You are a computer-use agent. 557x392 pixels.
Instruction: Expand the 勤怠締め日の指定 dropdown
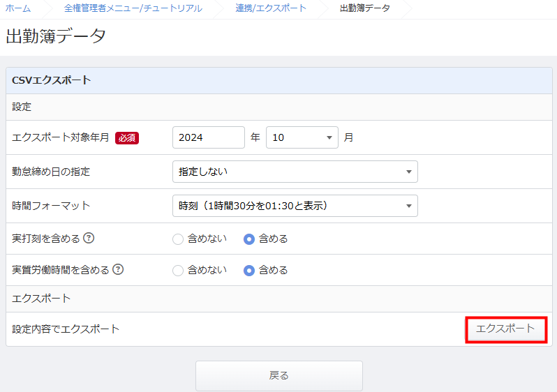point(295,172)
